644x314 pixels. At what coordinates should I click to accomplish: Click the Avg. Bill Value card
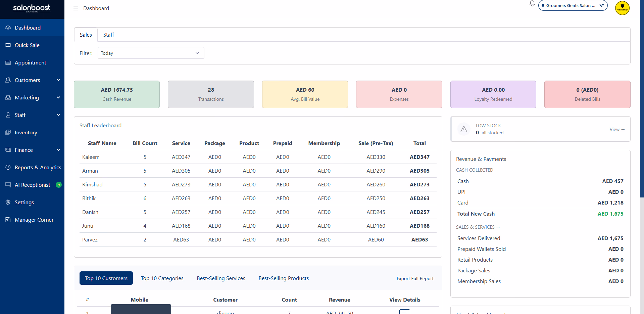point(305,94)
